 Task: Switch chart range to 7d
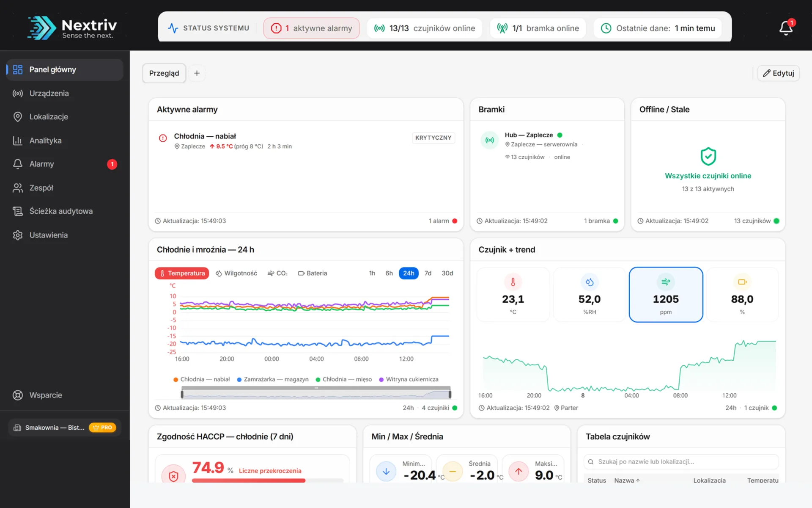428,273
